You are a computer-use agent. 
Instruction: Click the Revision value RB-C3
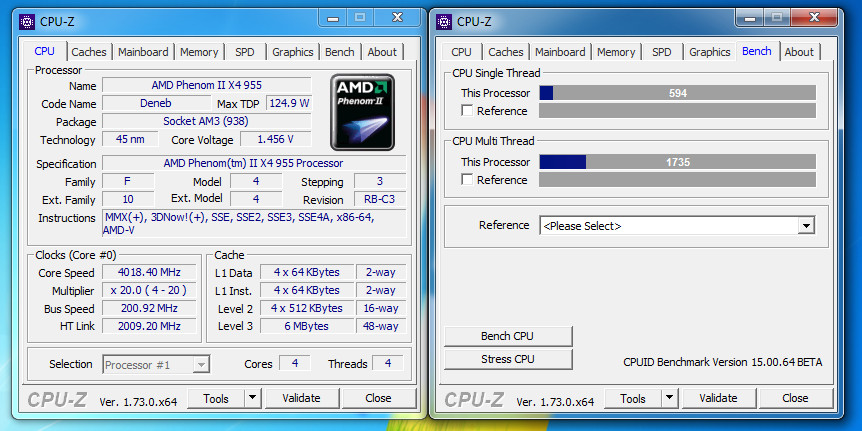pyautogui.click(x=380, y=199)
